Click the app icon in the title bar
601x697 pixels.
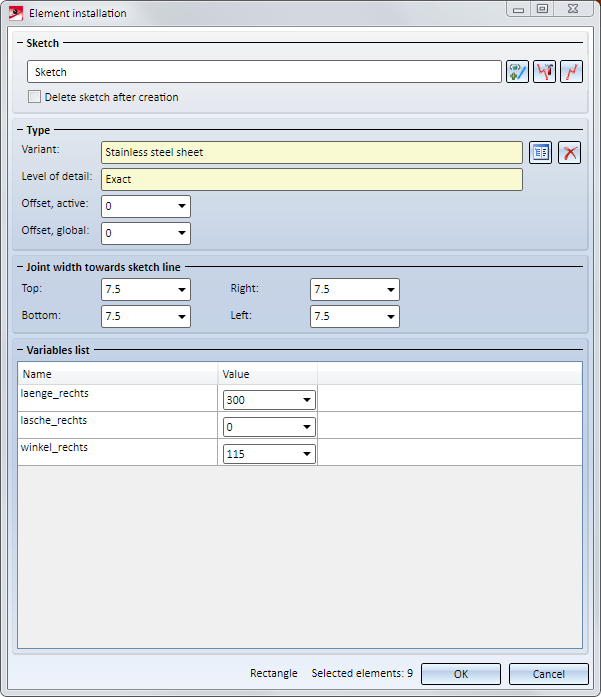point(15,13)
